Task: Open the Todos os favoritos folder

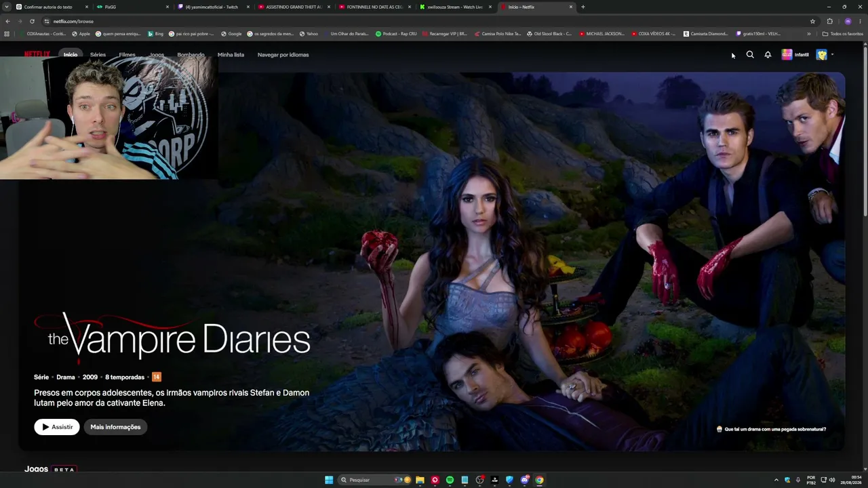Action: tap(842, 34)
